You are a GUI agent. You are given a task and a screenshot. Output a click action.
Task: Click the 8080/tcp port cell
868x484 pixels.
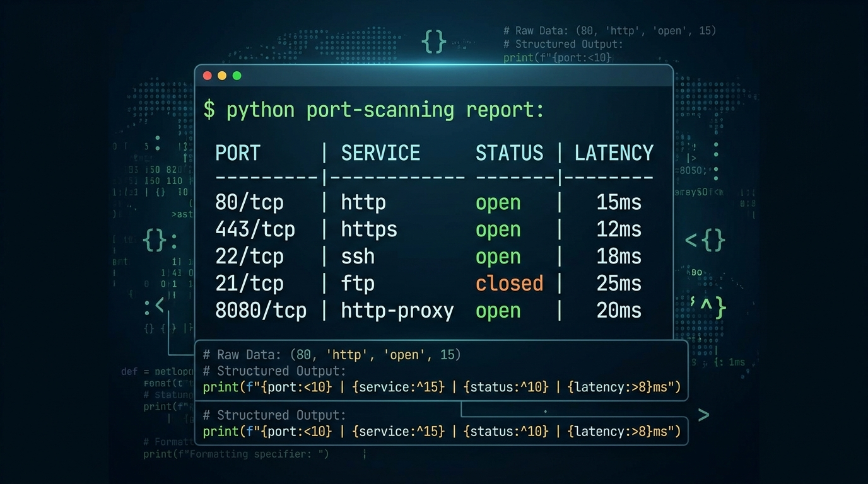261,311
